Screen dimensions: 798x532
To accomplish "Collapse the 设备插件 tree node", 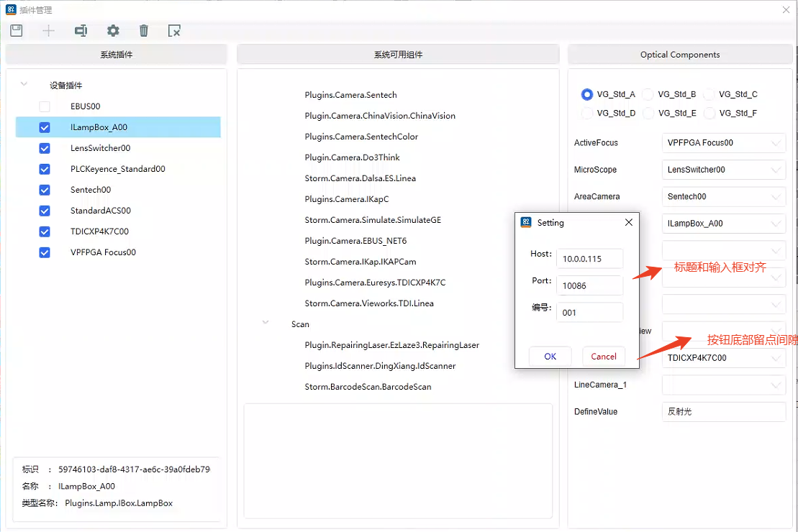I will click(24, 85).
